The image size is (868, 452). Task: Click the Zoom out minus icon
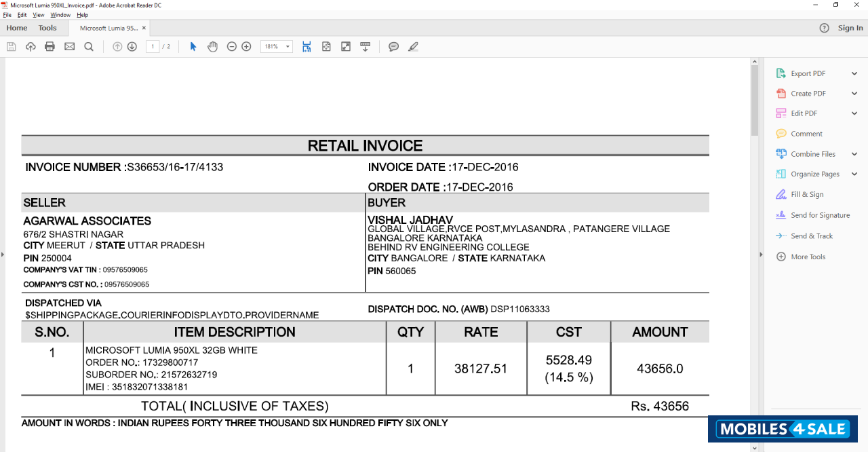232,47
